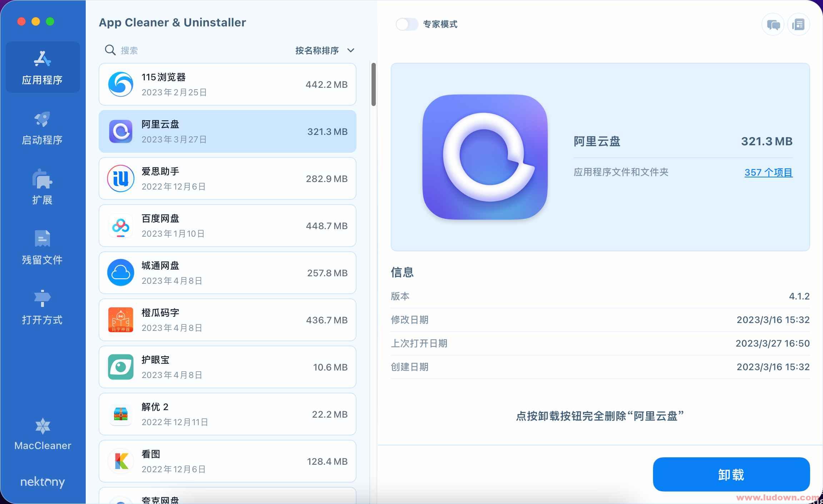Click the 残留文件 (Leftover Files) sidebar icon
823x504 pixels.
[43, 247]
